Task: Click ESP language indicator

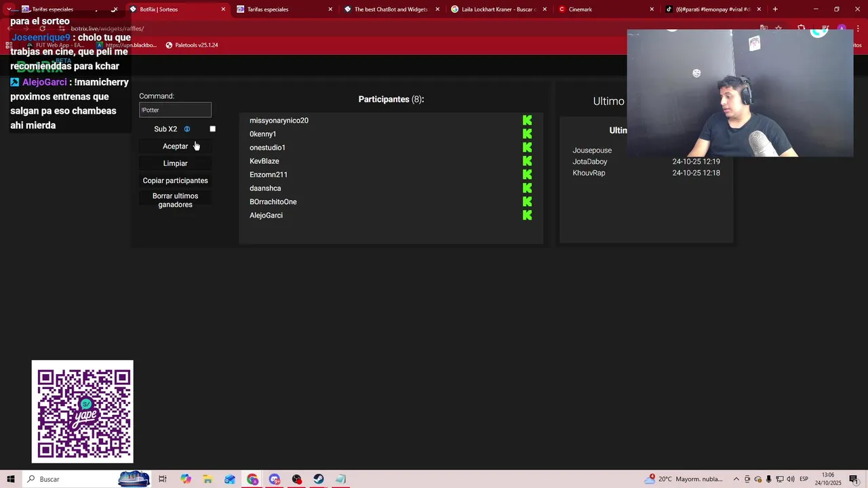Action: (804, 479)
